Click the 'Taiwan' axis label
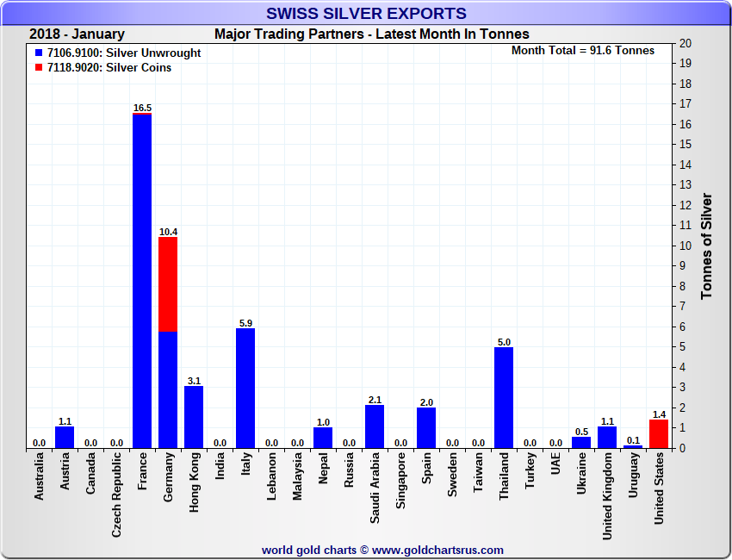The width and height of the screenshot is (732, 560). (x=478, y=472)
